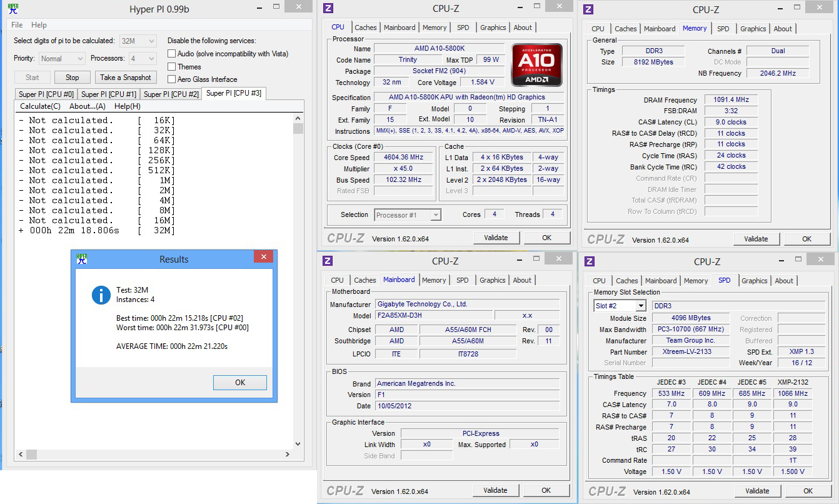
Task: Toggle the Themes checkbox
Action: pos(171,66)
